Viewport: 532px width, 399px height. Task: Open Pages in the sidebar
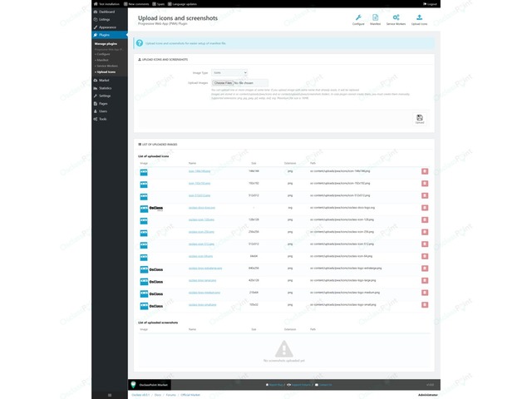point(103,104)
